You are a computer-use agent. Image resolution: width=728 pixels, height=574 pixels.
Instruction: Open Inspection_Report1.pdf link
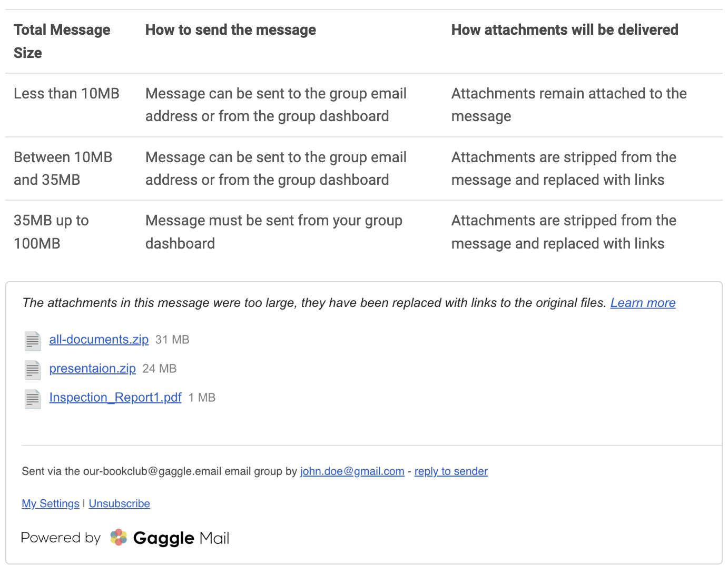[115, 398]
